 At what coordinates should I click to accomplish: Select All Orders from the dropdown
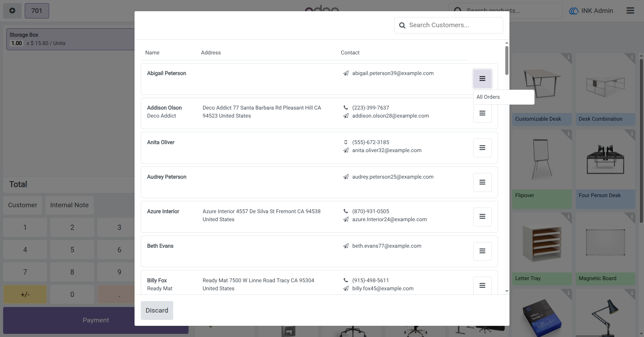504,97
